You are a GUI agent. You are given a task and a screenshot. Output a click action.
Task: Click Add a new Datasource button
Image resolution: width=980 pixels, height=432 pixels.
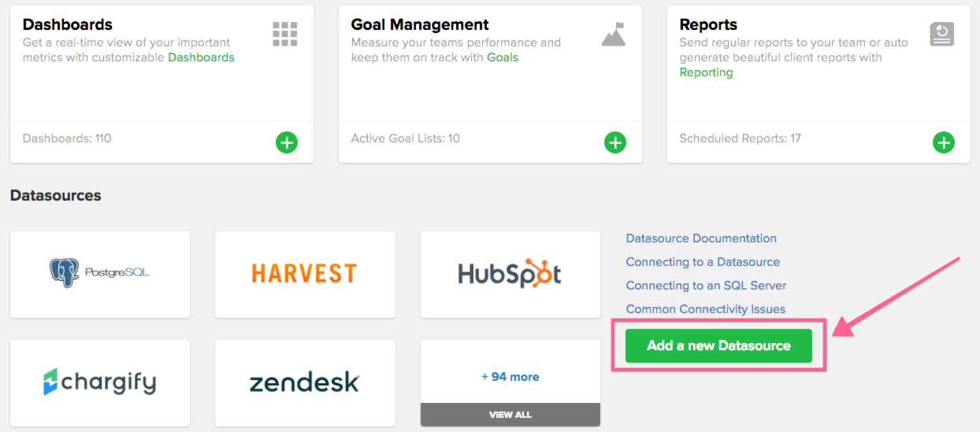click(718, 345)
